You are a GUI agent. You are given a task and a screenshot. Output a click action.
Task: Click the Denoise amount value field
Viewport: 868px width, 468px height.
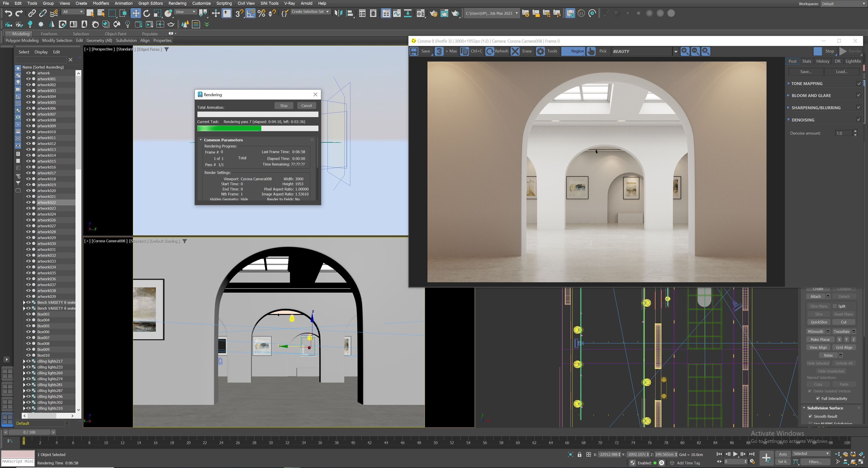click(x=844, y=133)
